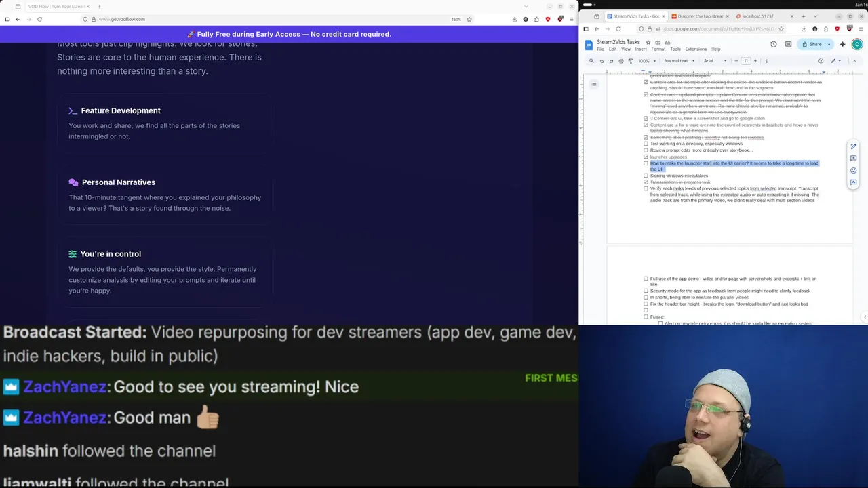
Task: Check 'Security mode for the app' checkbox
Action: (x=646, y=291)
